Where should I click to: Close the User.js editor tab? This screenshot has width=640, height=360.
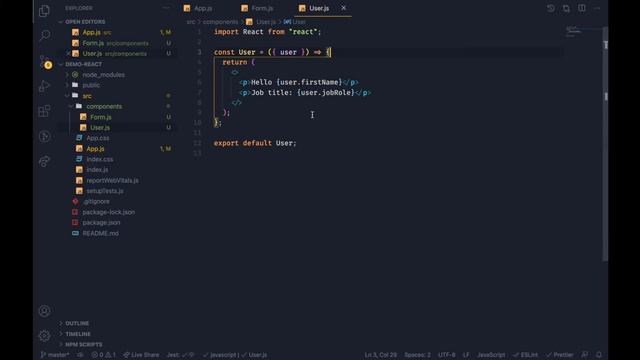pos(343,8)
